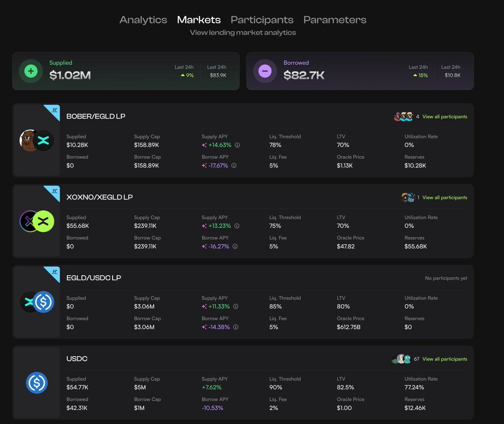Click the $42.31K Borrowed value
Image resolution: width=504 pixels, height=424 pixels.
point(77,408)
